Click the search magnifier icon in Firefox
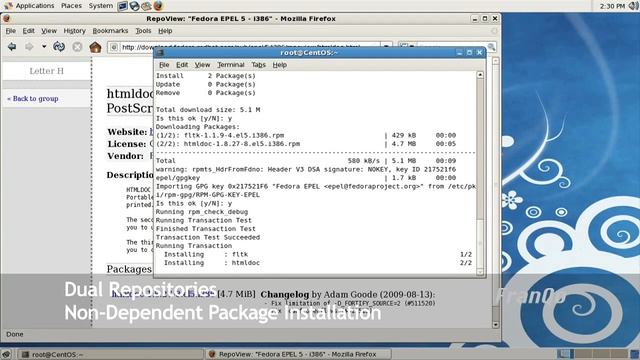Image resolution: width=640 pixels, height=360 pixels. (x=491, y=47)
